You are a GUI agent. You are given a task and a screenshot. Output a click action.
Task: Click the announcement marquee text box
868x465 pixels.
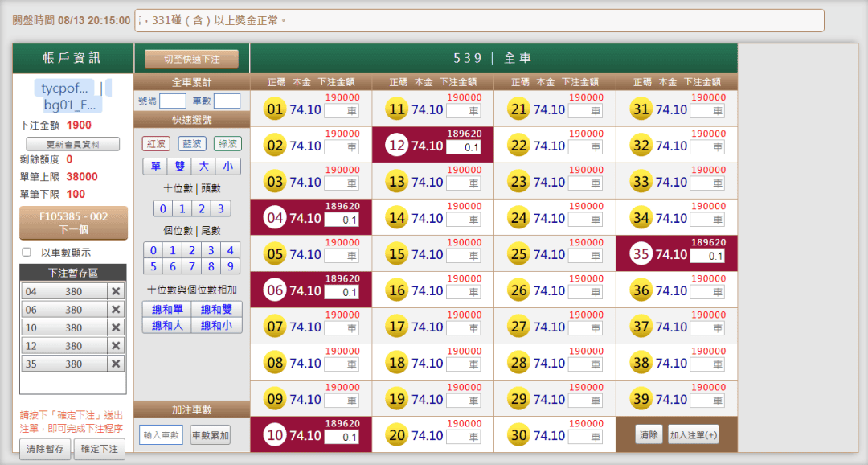coord(479,20)
